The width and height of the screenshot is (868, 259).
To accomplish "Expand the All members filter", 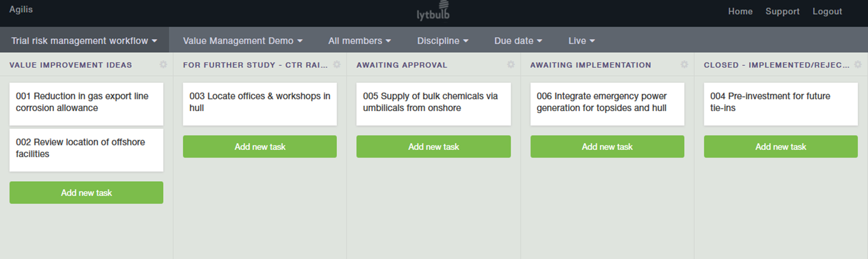I will click(x=359, y=41).
